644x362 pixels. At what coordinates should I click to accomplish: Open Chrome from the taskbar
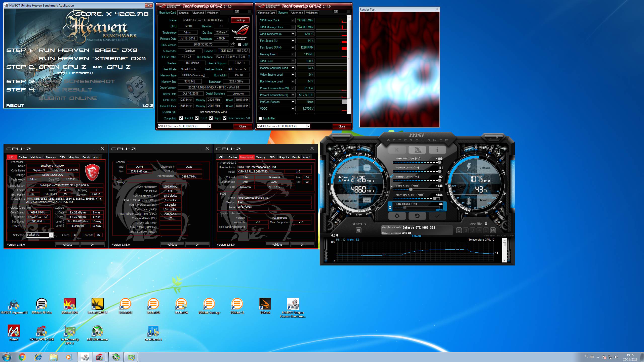pos(22,357)
